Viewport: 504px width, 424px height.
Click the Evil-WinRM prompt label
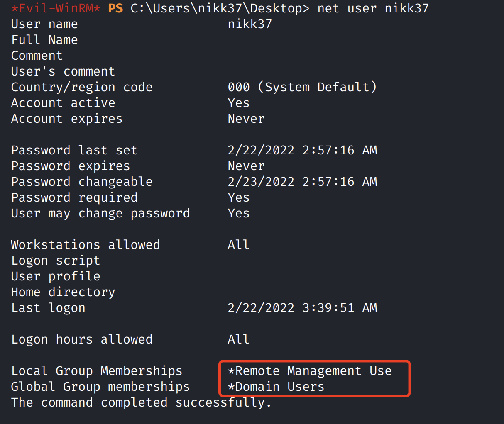[x=56, y=8]
